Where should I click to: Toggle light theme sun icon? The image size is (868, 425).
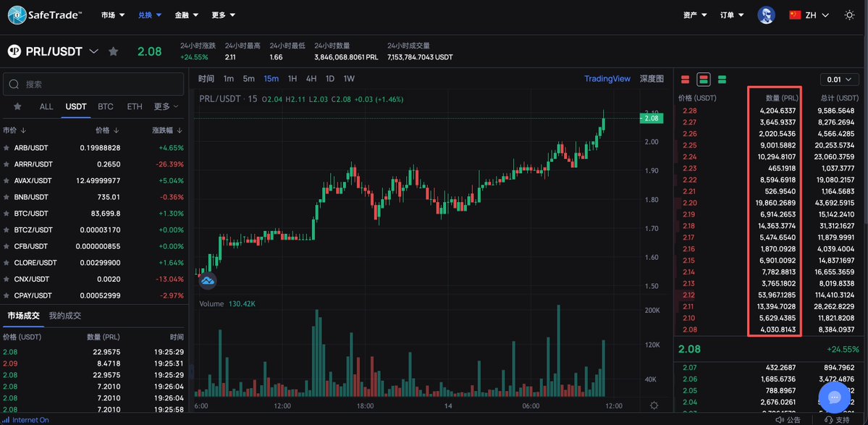pos(849,15)
